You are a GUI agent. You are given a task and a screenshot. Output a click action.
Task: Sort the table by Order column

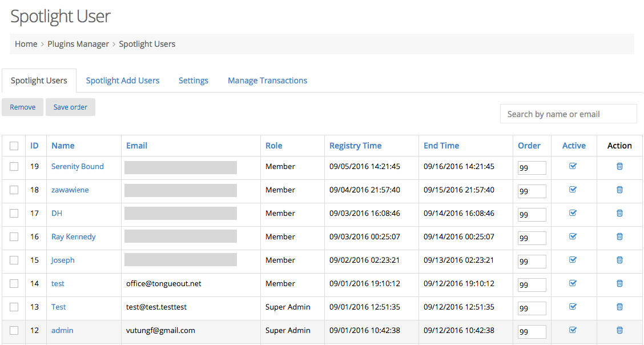[x=529, y=146]
